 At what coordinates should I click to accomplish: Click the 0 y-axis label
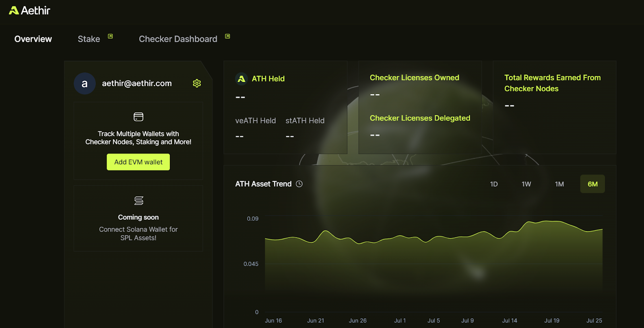pos(257,312)
